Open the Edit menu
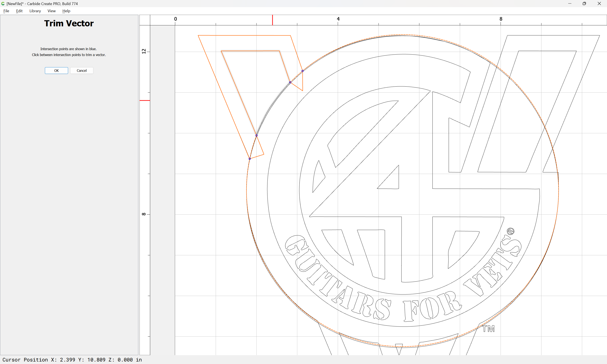 point(19,11)
